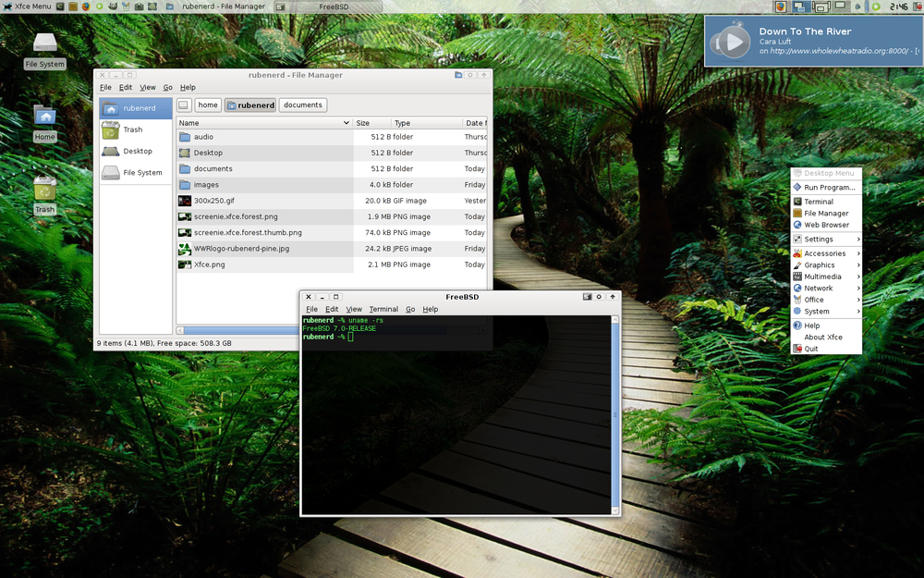Image resolution: width=924 pixels, height=578 pixels.
Task: Click the Home icon in the path bar
Action: click(208, 105)
